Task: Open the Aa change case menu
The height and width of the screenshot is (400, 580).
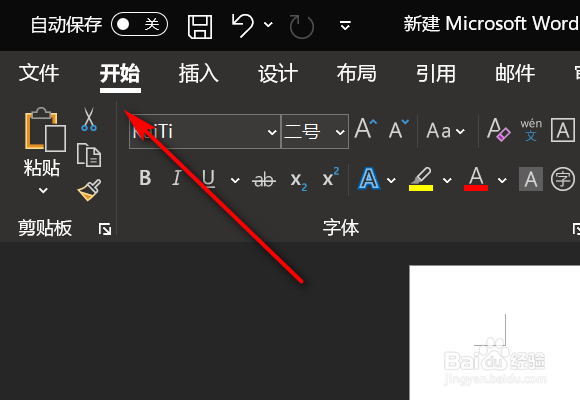Action: (x=445, y=131)
